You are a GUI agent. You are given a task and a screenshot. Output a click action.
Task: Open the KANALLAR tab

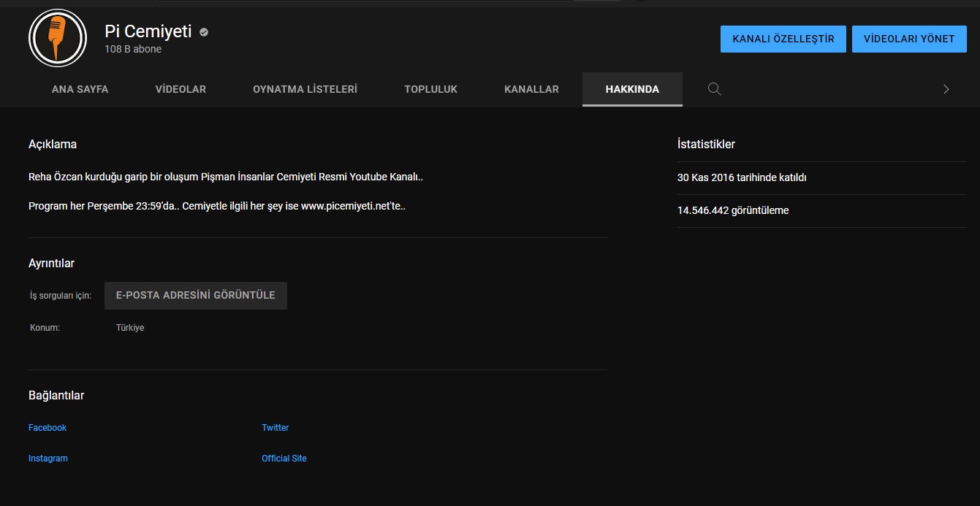(x=531, y=89)
